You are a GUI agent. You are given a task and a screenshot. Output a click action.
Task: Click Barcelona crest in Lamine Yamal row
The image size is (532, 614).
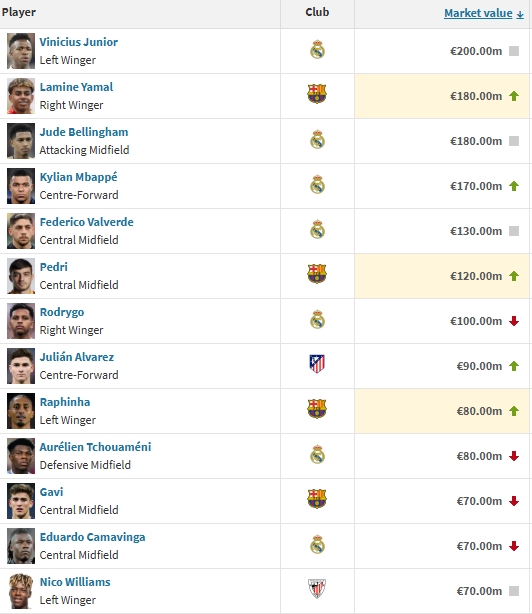tap(317, 94)
